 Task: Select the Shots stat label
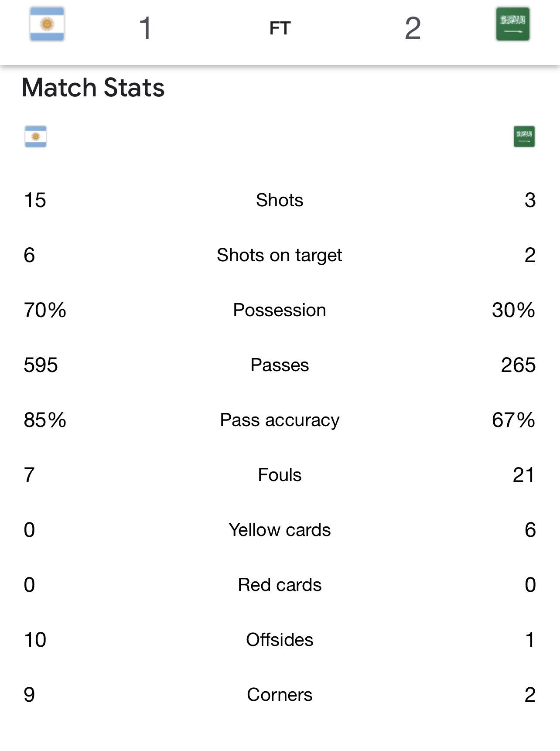[280, 200]
